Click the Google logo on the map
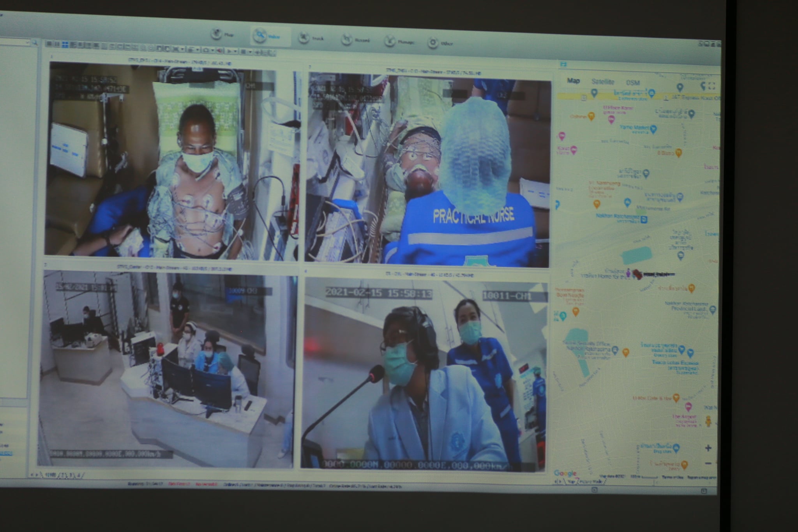 [565, 474]
